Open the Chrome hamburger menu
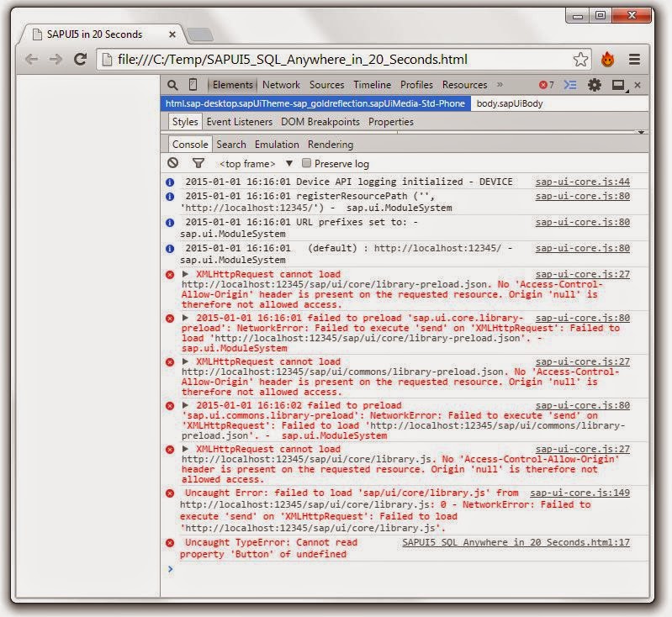672x617 pixels. click(x=635, y=59)
